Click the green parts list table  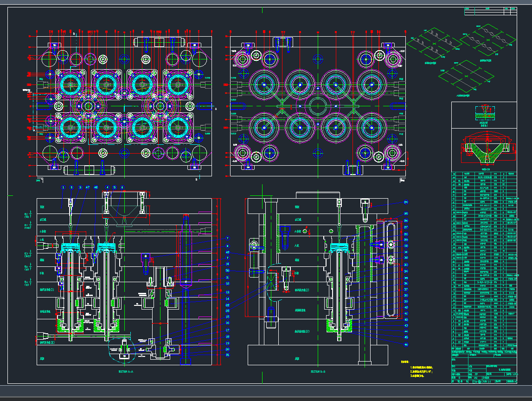pos(484,260)
